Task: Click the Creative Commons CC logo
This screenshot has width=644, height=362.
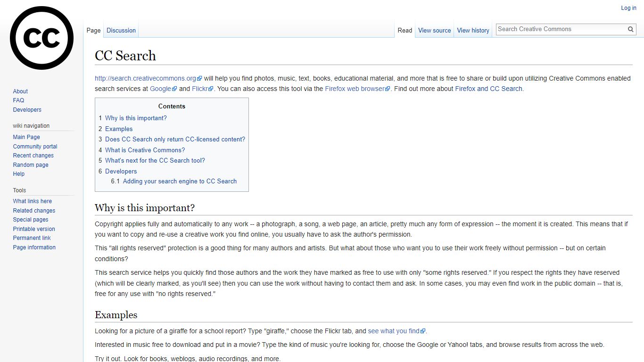Action: coord(41,38)
